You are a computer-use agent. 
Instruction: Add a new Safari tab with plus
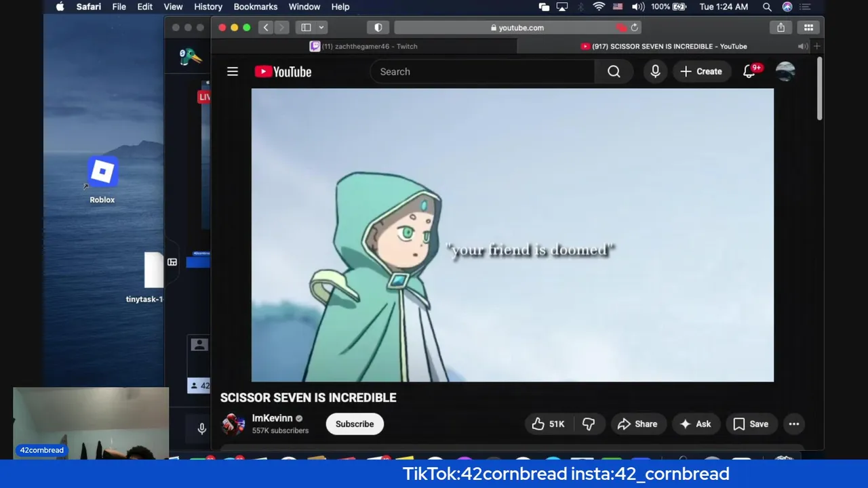(817, 46)
